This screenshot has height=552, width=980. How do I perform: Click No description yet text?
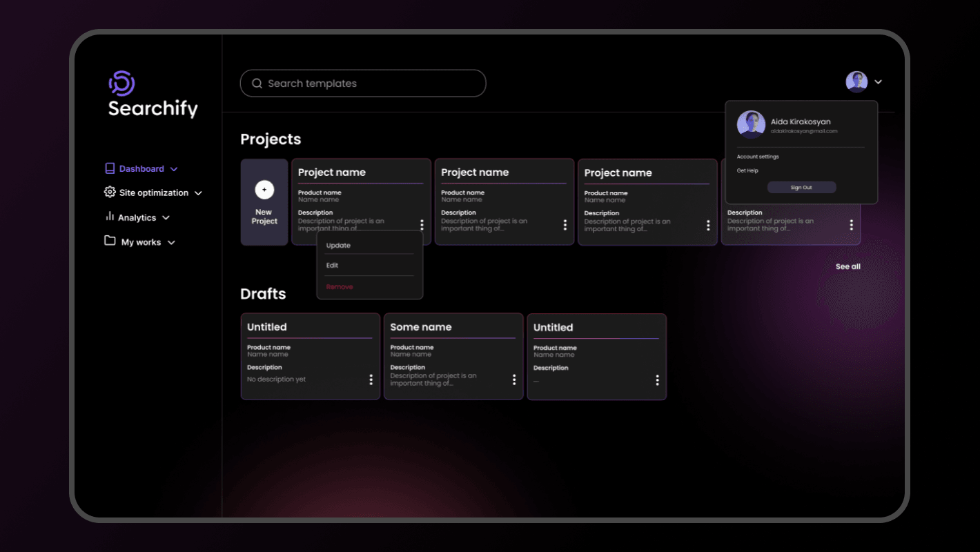[x=276, y=379]
